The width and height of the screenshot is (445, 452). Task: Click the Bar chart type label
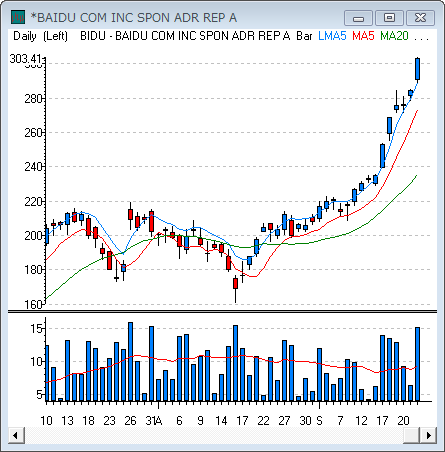(304, 36)
